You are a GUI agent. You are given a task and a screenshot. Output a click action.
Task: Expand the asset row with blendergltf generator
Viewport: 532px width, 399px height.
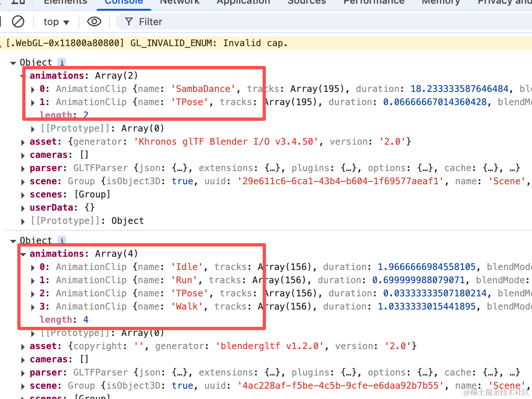coord(23,347)
